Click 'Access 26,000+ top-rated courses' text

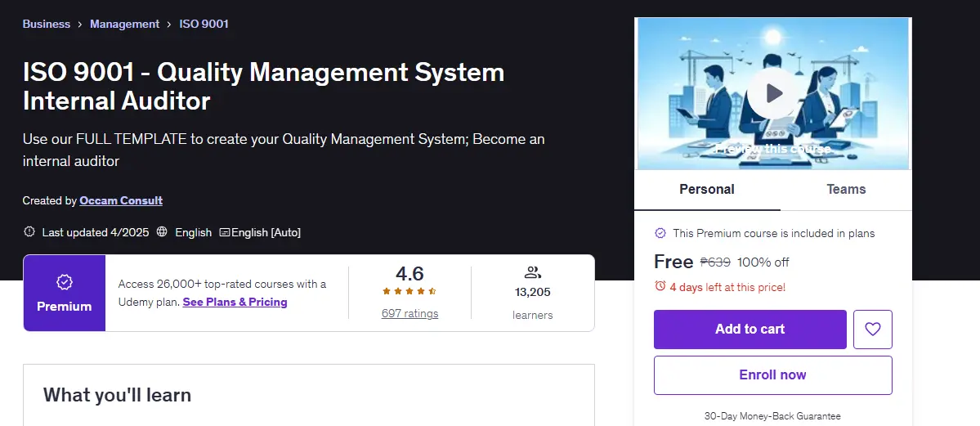coord(222,284)
